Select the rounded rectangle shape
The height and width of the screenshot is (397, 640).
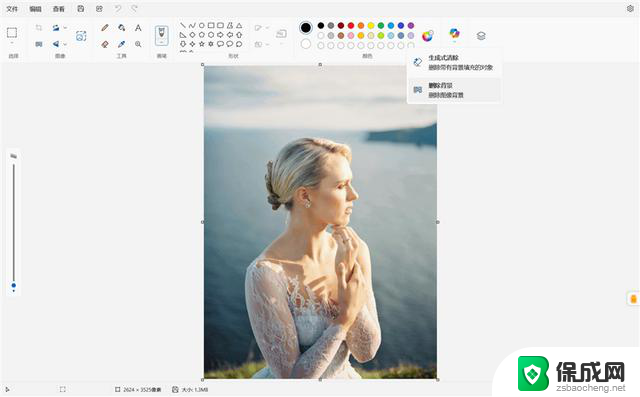(220, 25)
